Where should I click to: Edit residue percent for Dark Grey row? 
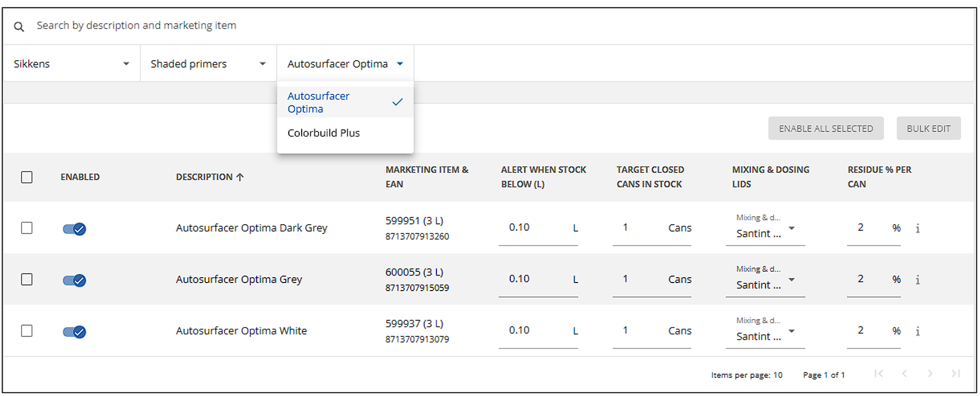coord(874,229)
